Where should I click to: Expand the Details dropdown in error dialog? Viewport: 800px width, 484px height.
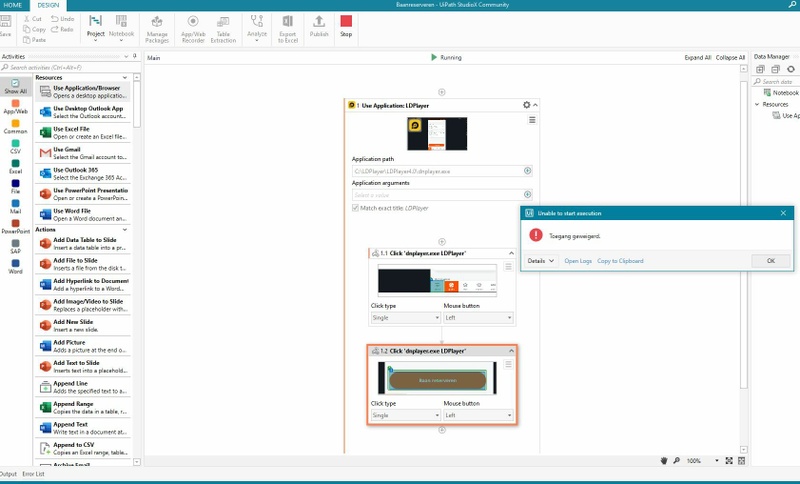[x=541, y=261]
